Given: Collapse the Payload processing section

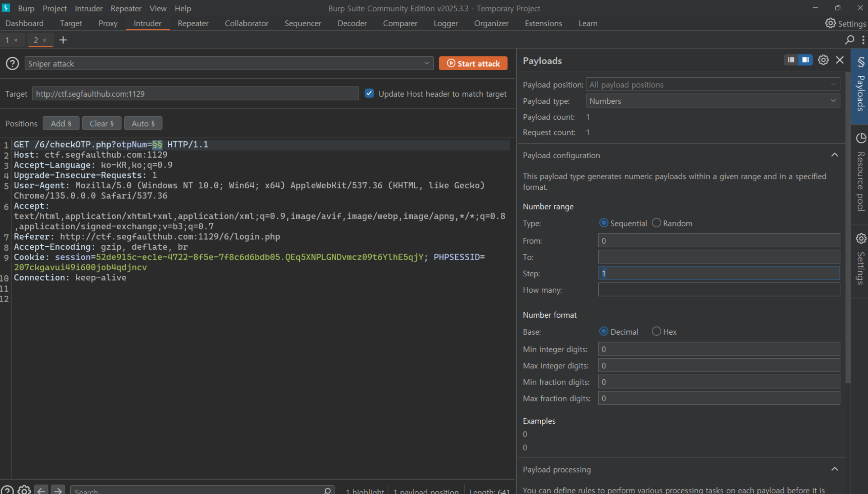Looking at the screenshot, I should [x=834, y=469].
